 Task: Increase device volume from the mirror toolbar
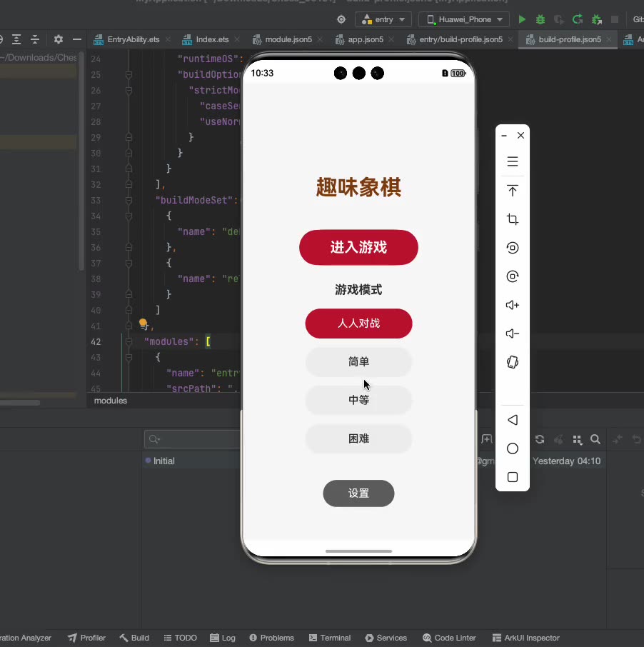tap(512, 305)
